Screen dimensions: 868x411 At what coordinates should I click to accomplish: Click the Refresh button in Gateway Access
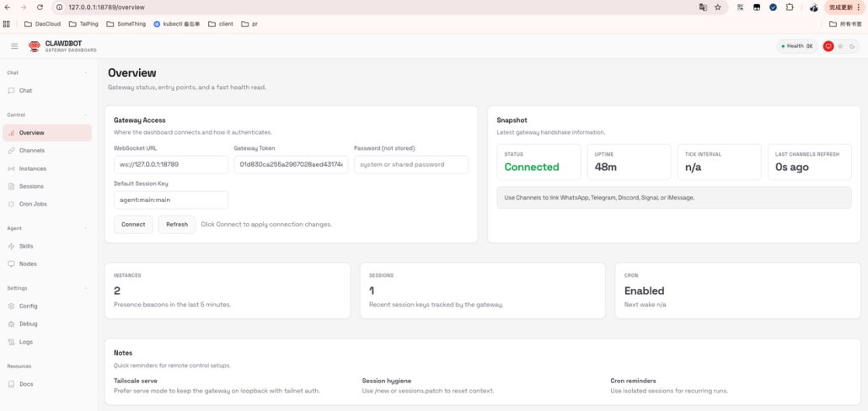coord(177,224)
